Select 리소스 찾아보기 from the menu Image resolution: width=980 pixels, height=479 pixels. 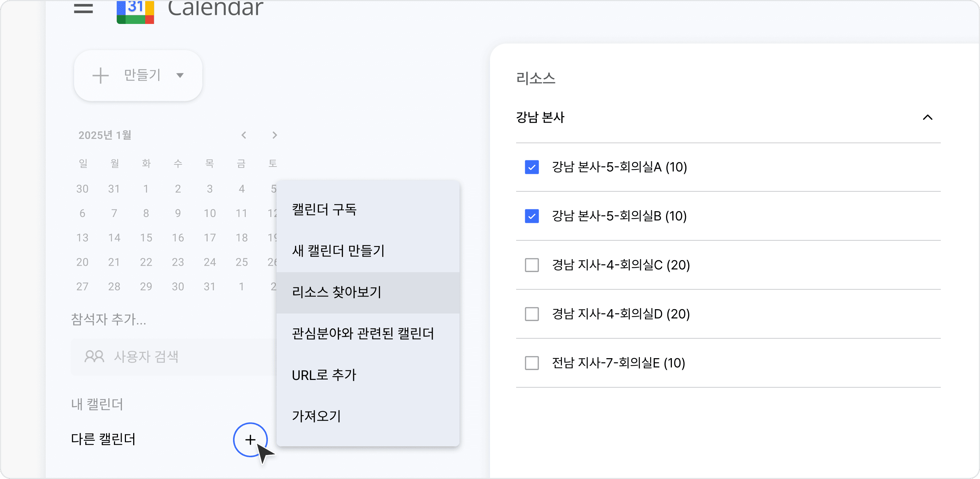337,292
